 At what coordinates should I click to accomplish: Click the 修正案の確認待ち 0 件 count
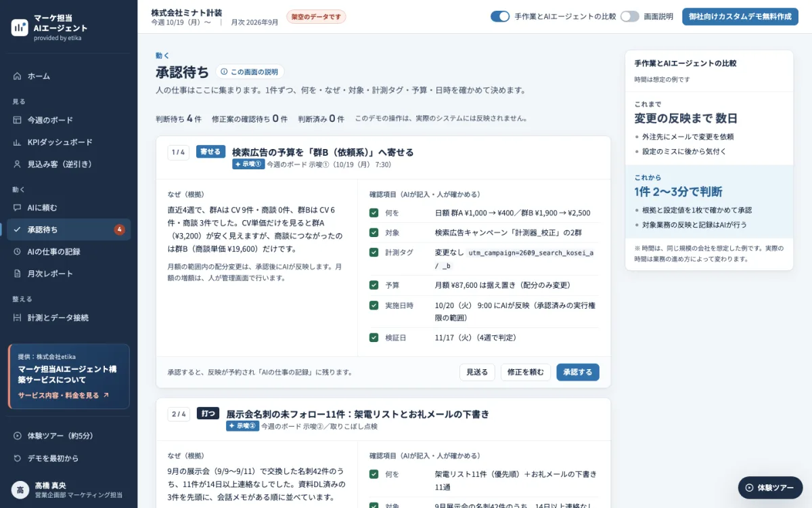tap(250, 119)
